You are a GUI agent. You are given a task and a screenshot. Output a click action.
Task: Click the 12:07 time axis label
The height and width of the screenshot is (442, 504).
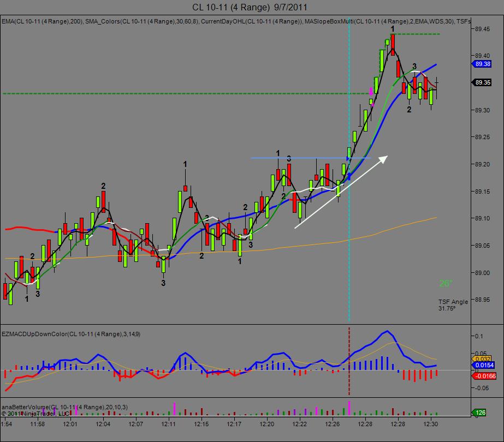tap(135, 425)
